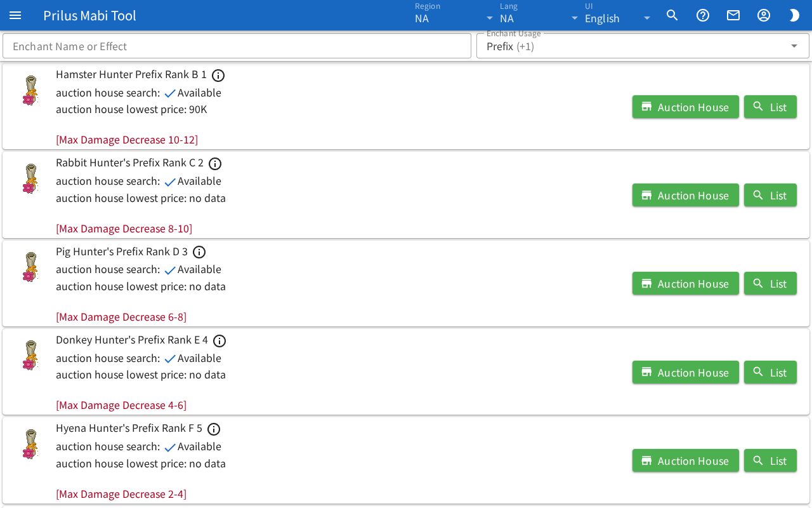This screenshot has width=812, height=508.
Task: Click List button for Donkey Hunter's Prefix
Action: point(770,372)
